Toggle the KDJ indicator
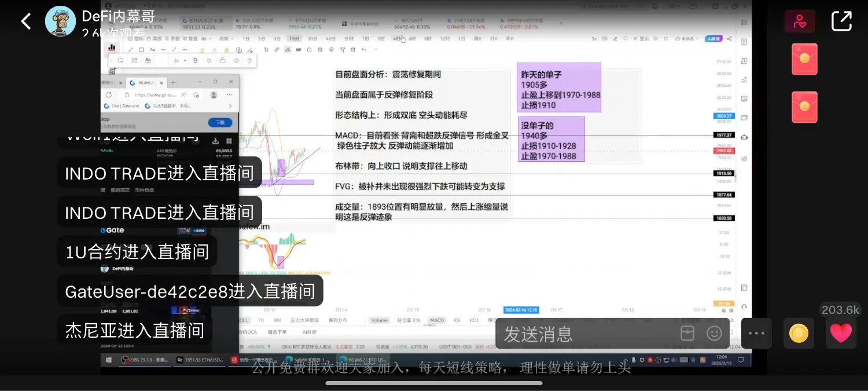 click(474, 320)
